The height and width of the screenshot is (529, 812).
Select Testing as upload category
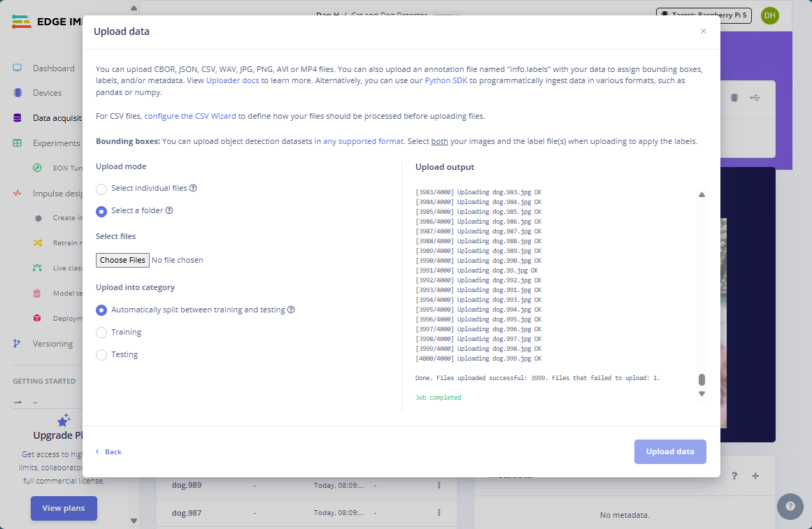point(101,355)
